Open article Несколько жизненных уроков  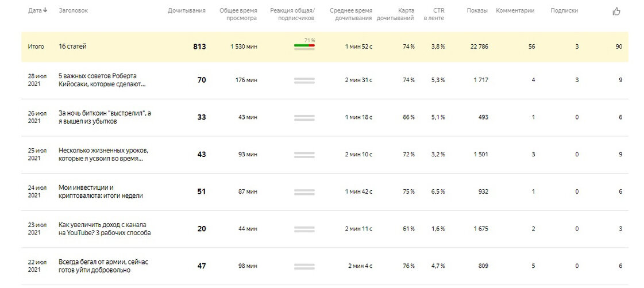click(x=103, y=155)
